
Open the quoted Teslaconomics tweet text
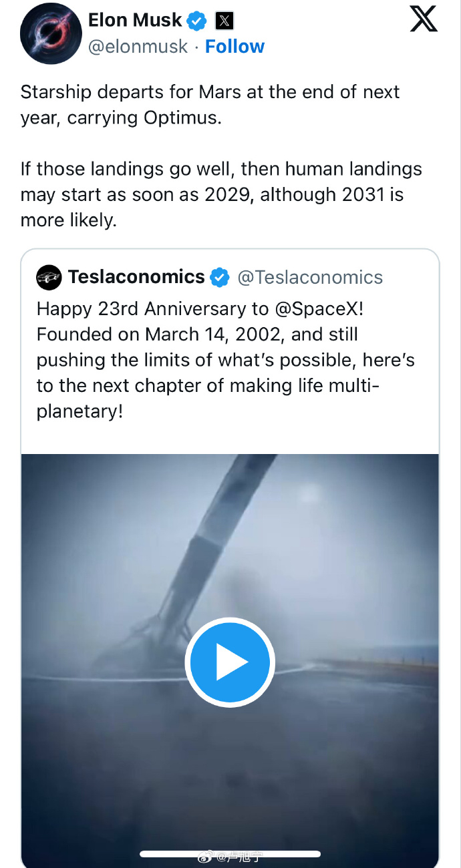click(x=226, y=360)
